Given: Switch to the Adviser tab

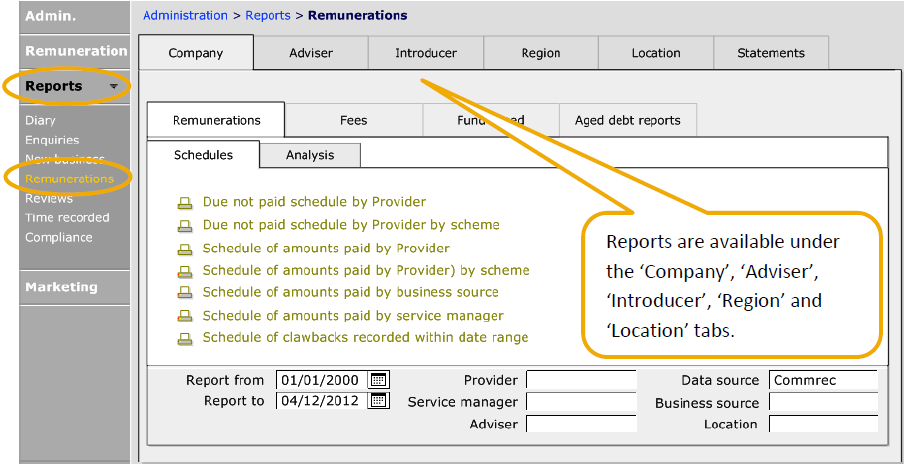Looking at the screenshot, I should pyautogui.click(x=311, y=53).
